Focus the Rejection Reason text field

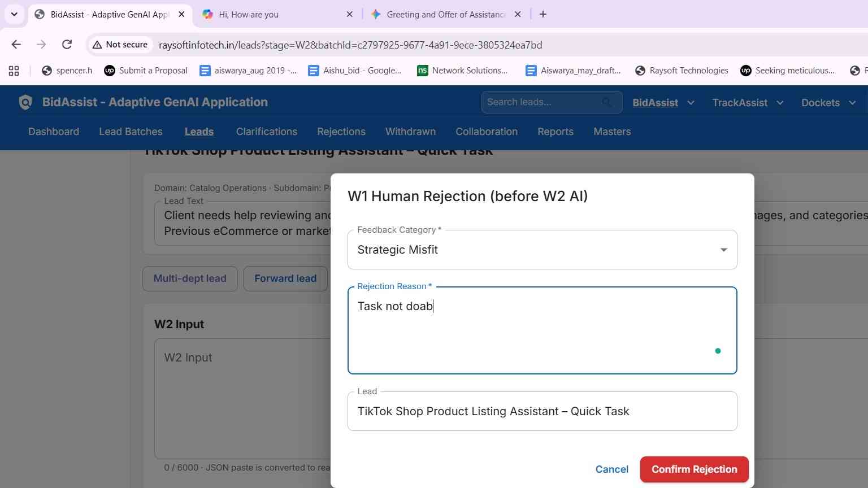pos(542,330)
